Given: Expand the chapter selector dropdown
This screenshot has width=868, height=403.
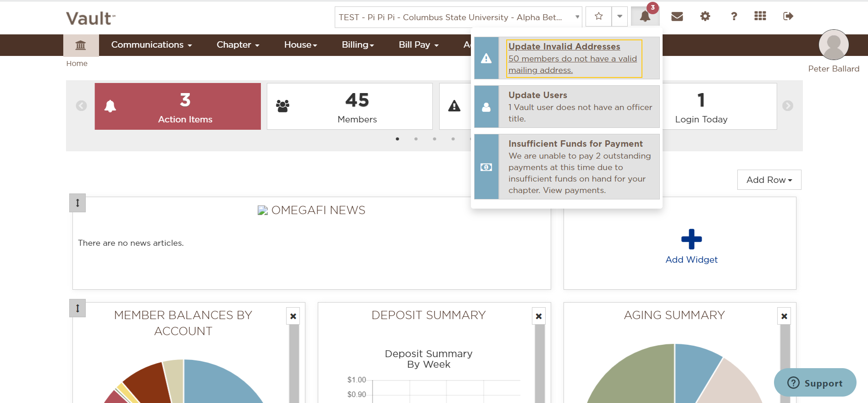Looking at the screenshot, I should coord(577,17).
